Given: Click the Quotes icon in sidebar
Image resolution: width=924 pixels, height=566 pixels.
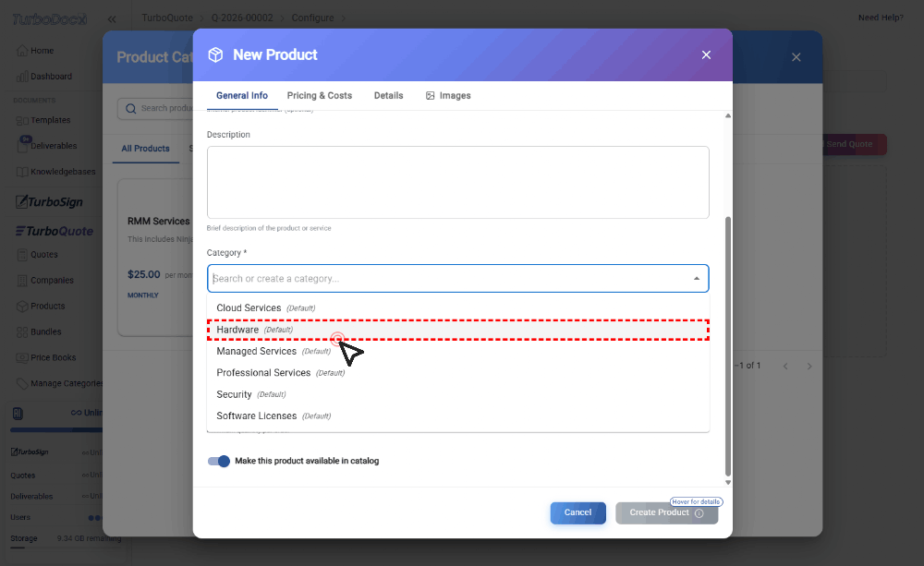Looking at the screenshot, I should click(x=22, y=255).
